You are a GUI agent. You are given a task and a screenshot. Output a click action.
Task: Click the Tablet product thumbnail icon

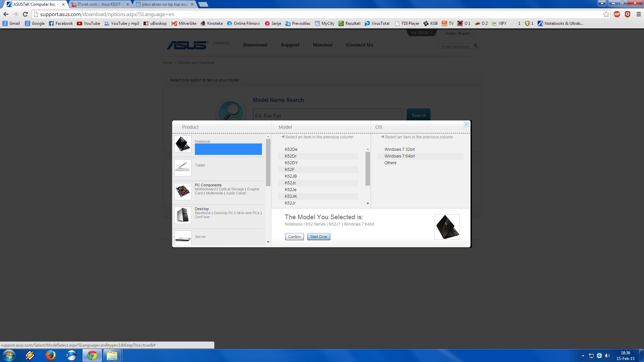click(183, 168)
